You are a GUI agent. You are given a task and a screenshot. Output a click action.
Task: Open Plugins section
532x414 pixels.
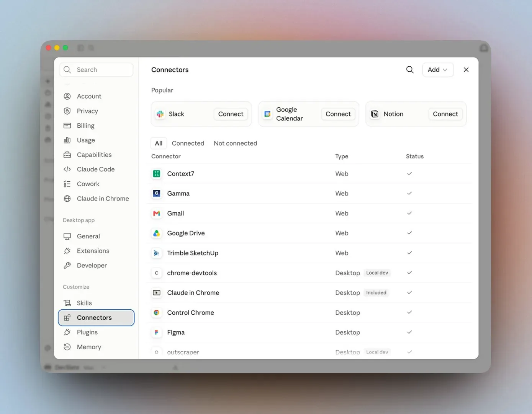click(97, 332)
